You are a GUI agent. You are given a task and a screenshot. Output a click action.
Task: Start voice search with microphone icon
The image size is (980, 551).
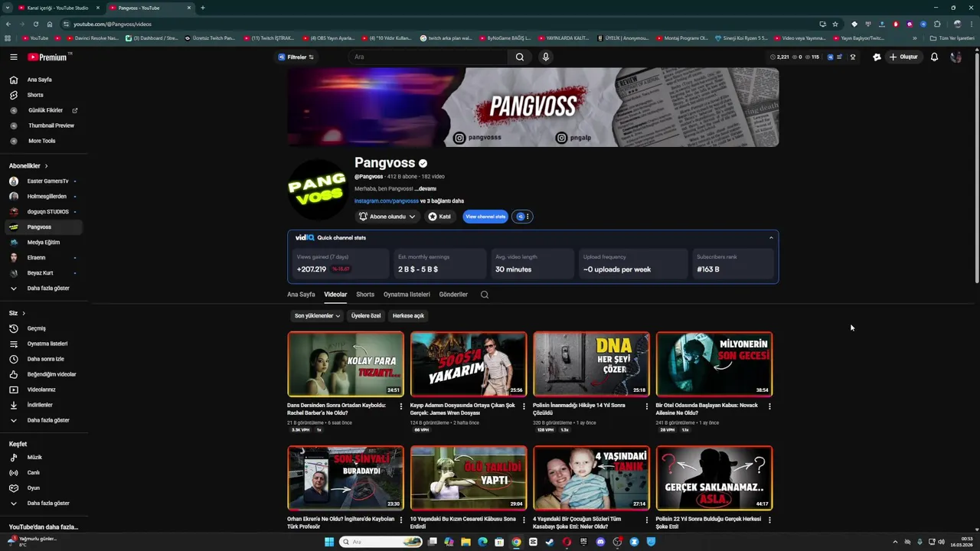(x=546, y=57)
